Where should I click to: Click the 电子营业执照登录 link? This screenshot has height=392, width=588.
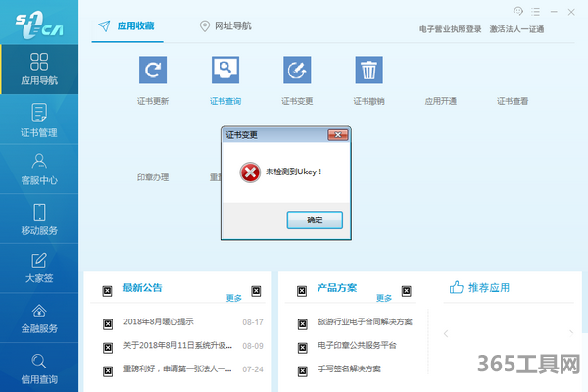point(449,29)
